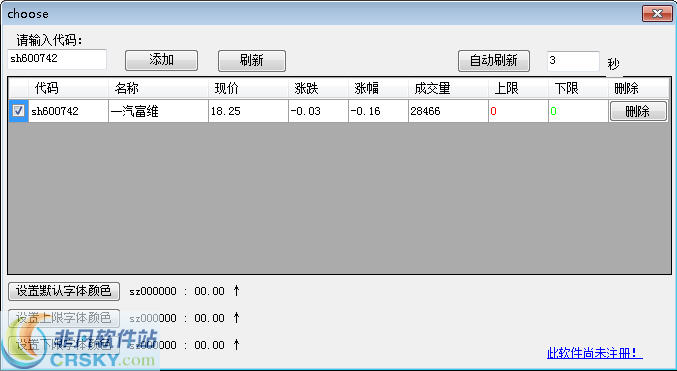Select the -0.16 percent change cell
The height and width of the screenshot is (371, 677).
click(378, 111)
